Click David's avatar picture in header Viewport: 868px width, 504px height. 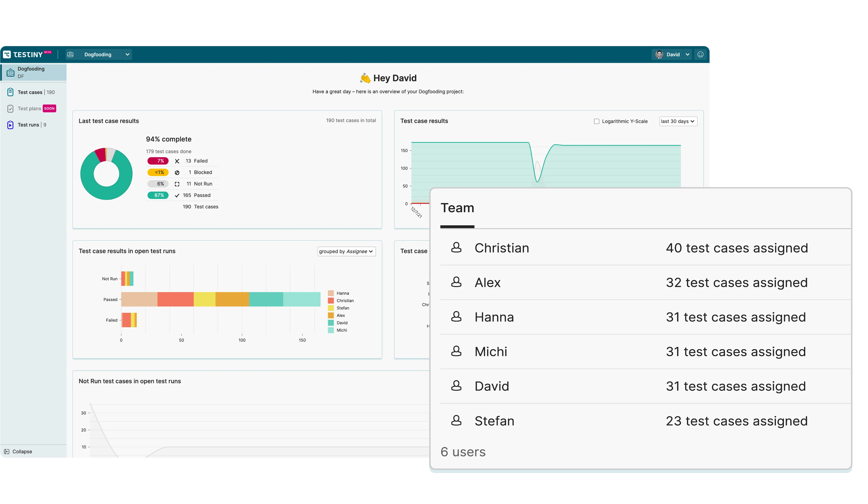[659, 54]
